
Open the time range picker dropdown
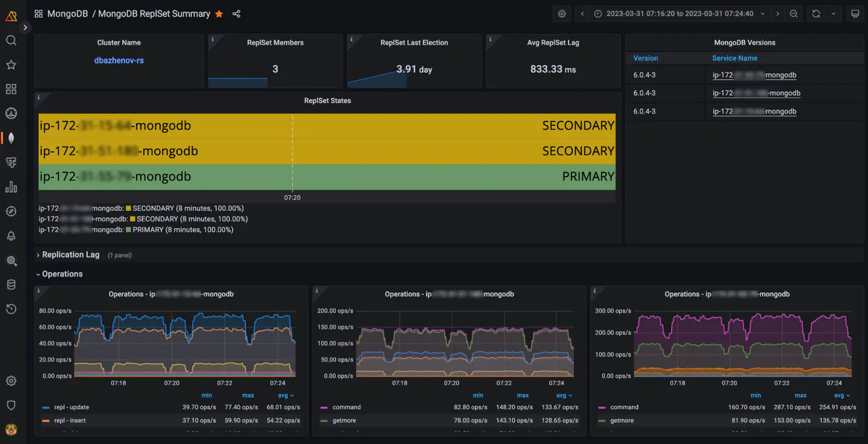point(679,14)
